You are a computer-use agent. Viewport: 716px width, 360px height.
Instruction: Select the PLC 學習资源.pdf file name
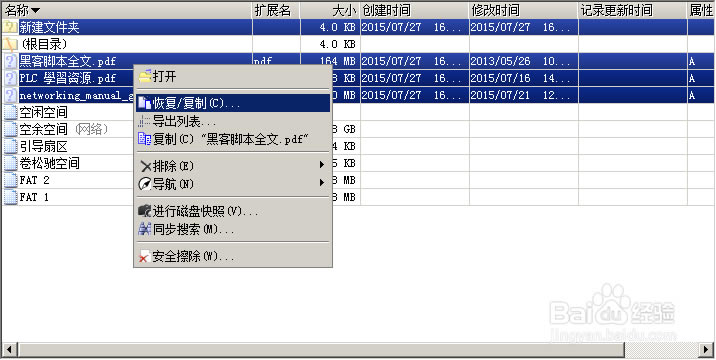(68, 79)
